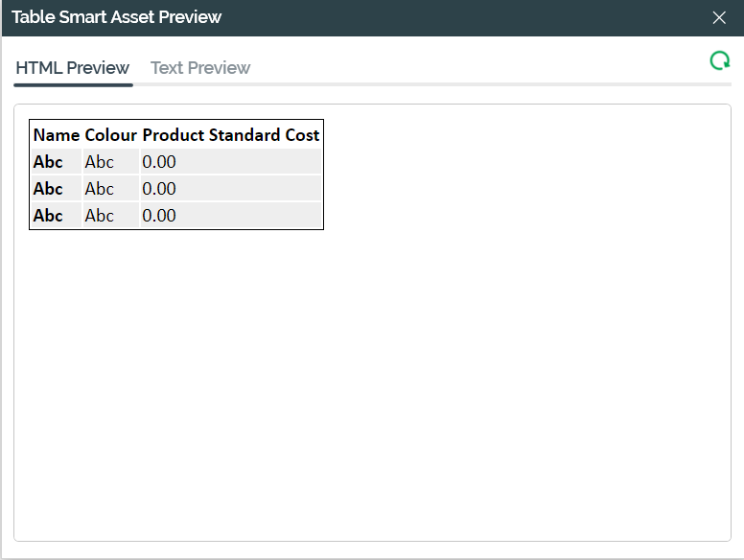This screenshot has height=560, width=744.
Task: Switch to the HTML Preview tab
Action: pos(73,68)
